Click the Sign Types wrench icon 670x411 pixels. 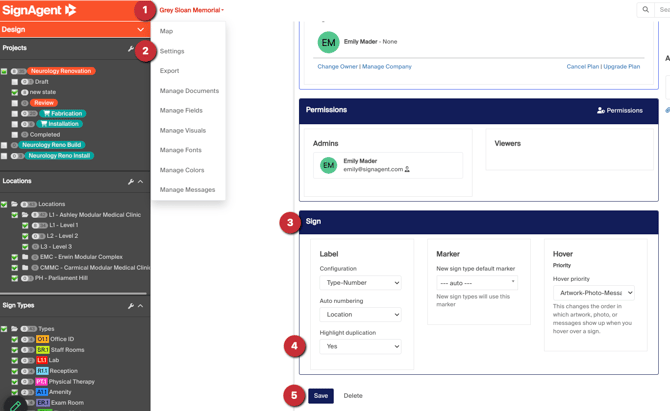point(130,306)
